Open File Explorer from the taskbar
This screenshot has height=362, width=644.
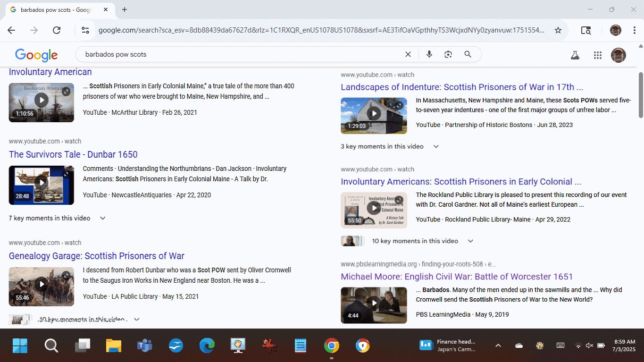pos(114,345)
